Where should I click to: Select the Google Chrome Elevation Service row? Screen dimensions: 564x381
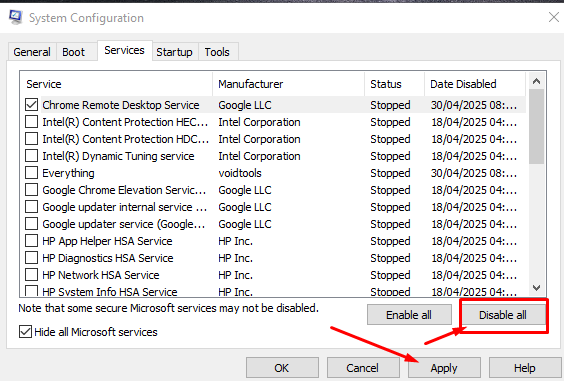tap(273, 190)
